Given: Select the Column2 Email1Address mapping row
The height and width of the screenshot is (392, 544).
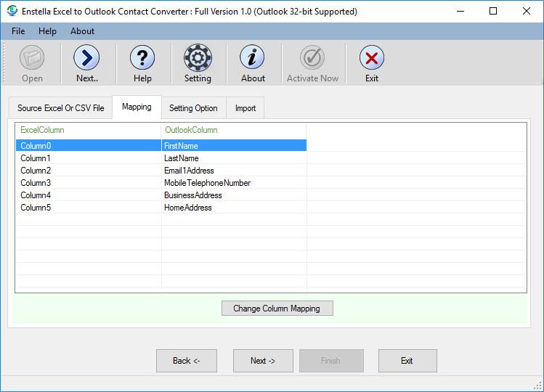Looking at the screenshot, I should point(160,171).
